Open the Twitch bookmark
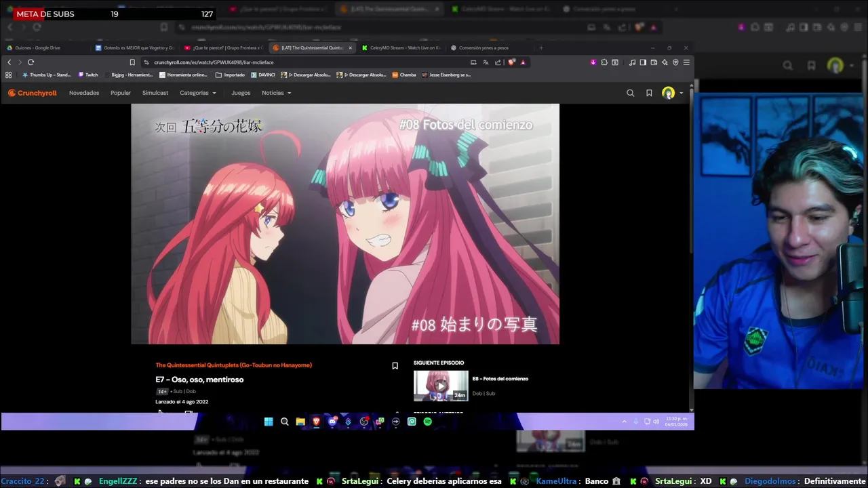The width and height of the screenshot is (868, 488). click(88, 75)
